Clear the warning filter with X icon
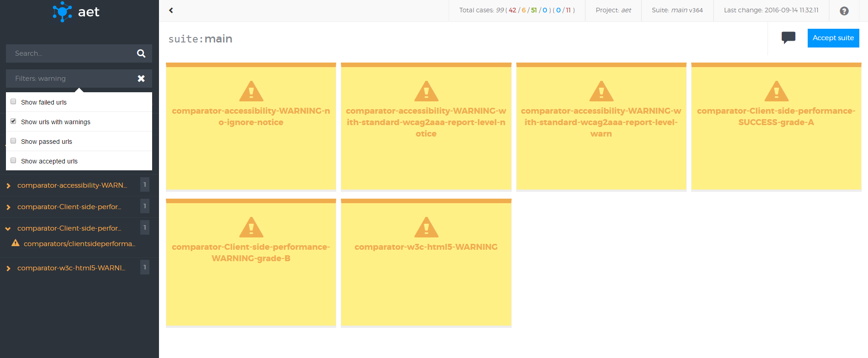Image resolution: width=868 pixels, height=358 pixels. (x=141, y=79)
